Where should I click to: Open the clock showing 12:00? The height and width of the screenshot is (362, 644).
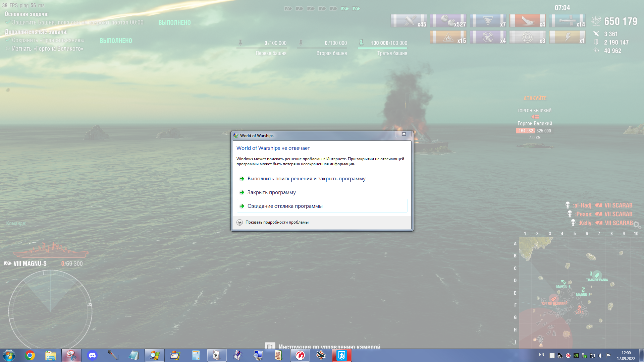626,356
